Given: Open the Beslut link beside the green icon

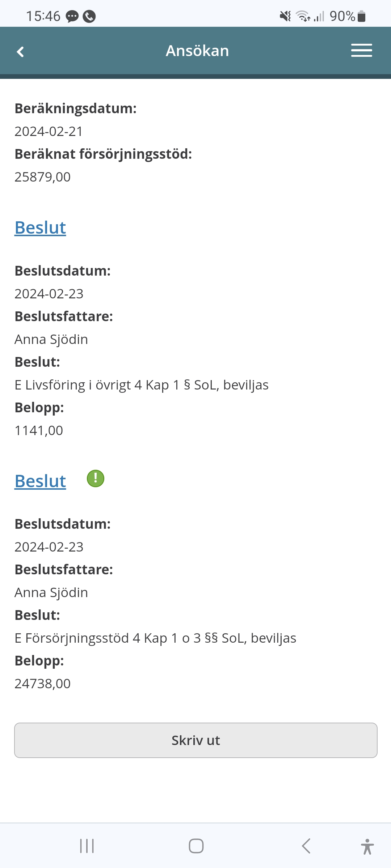Looking at the screenshot, I should (x=40, y=481).
